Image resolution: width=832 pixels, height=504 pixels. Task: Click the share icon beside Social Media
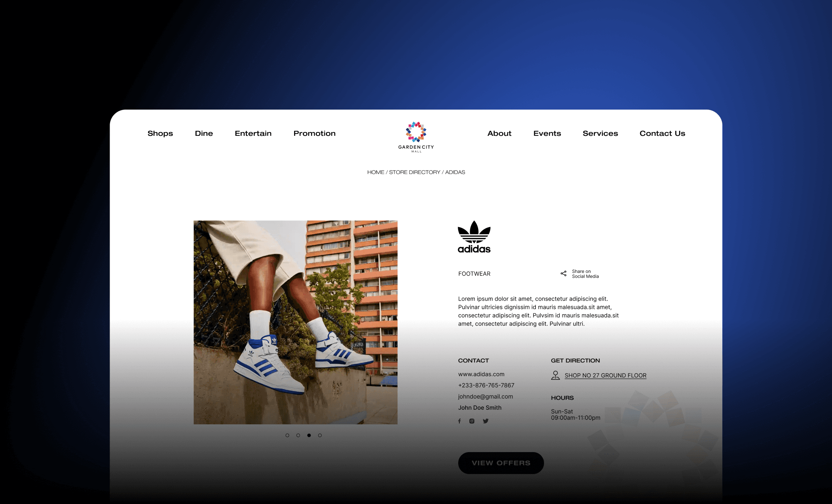563,274
